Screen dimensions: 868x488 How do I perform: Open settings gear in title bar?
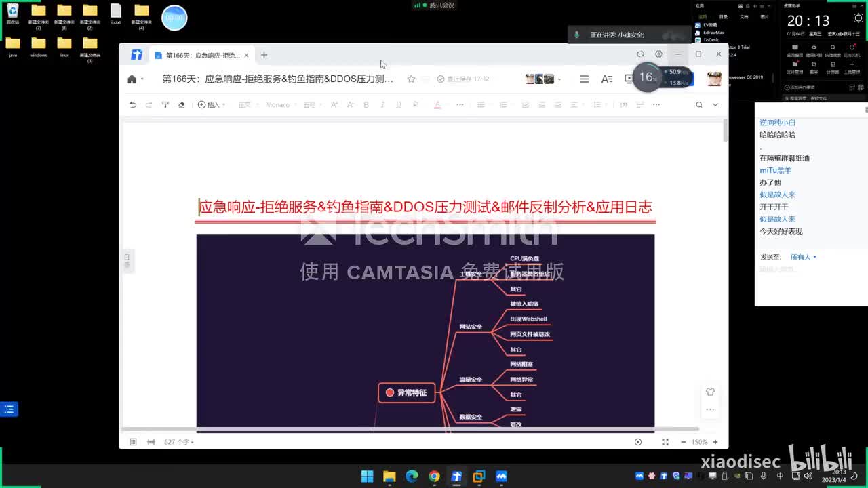point(658,54)
